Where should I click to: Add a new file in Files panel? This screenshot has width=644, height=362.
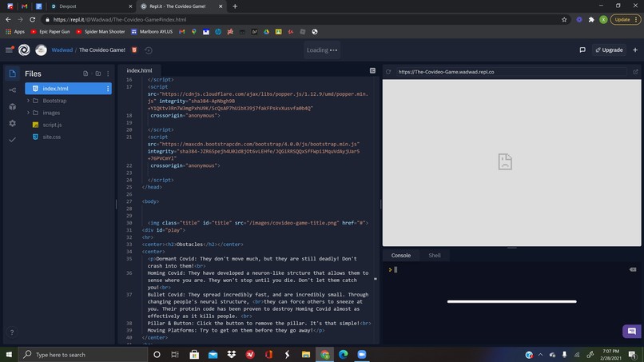click(x=85, y=74)
